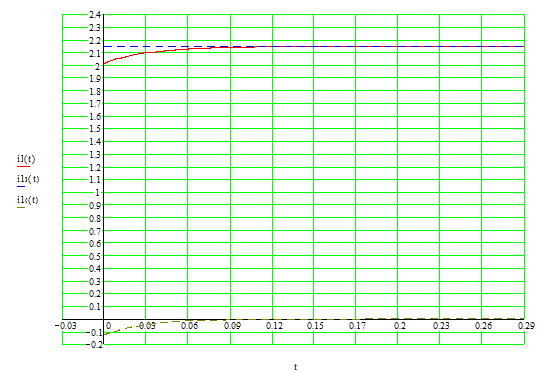Click the x-axis tick label 0.26
The width and height of the screenshot is (545, 372).
pyautogui.click(x=483, y=326)
